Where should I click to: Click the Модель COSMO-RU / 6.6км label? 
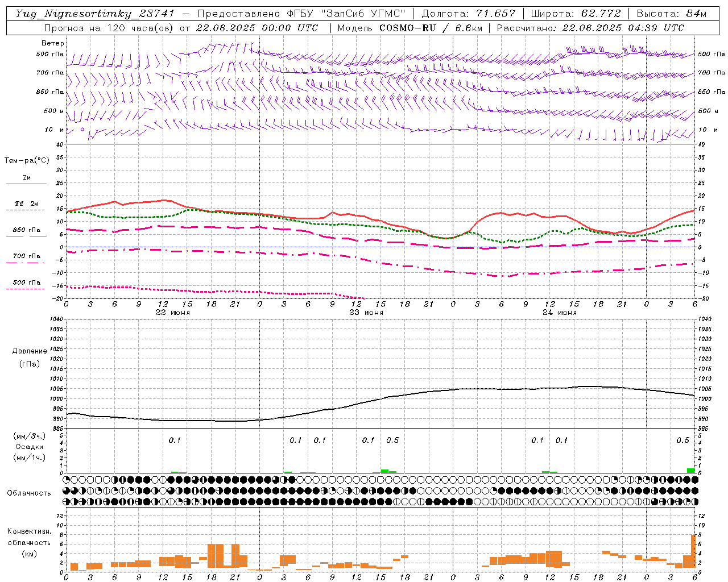click(409, 28)
